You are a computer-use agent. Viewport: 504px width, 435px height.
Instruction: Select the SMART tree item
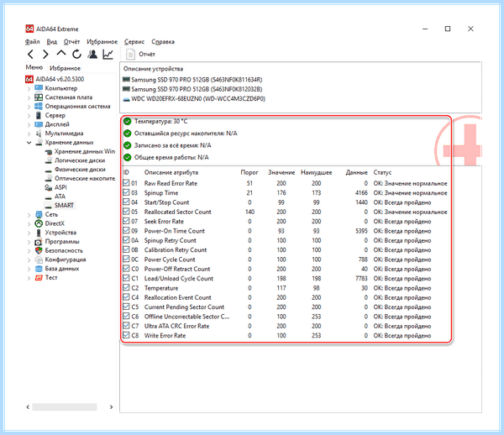[64, 205]
